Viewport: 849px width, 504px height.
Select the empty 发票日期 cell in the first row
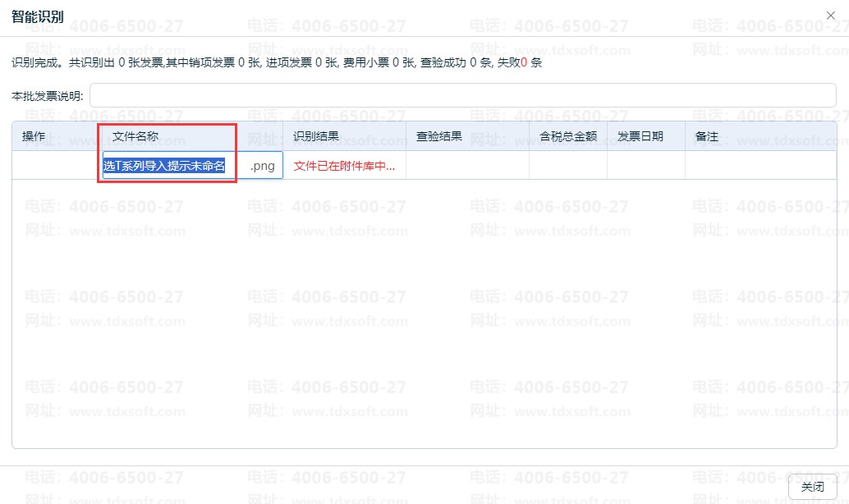pyautogui.click(x=646, y=165)
